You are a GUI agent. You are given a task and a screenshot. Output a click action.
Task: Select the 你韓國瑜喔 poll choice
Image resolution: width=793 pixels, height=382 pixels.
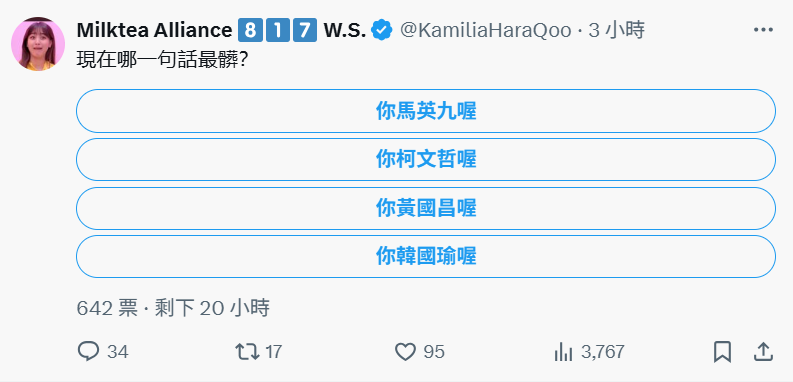tap(426, 256)
